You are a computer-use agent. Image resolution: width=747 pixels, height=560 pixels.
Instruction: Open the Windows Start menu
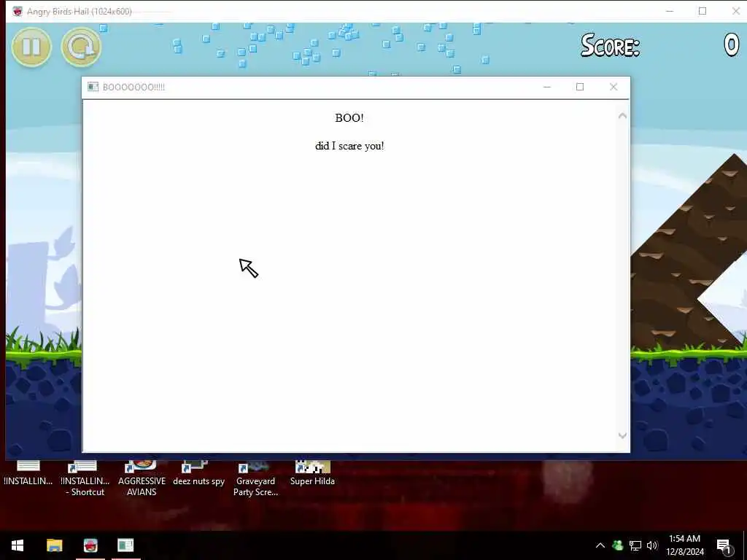pyautogui.click(x=18, y=545)
